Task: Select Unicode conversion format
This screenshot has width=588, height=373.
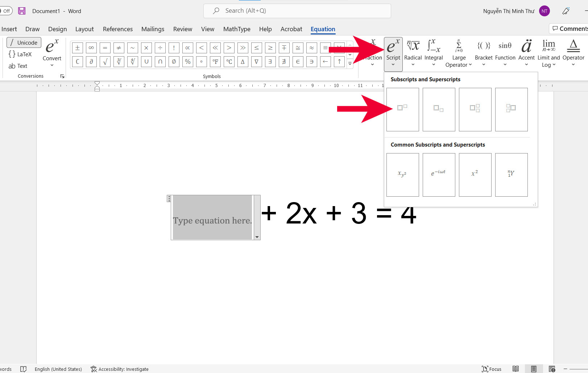Action: pos(24,42)
